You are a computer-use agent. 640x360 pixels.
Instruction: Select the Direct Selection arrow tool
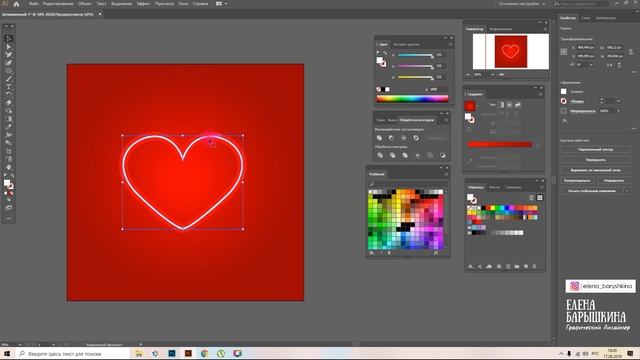pos(9,47)
